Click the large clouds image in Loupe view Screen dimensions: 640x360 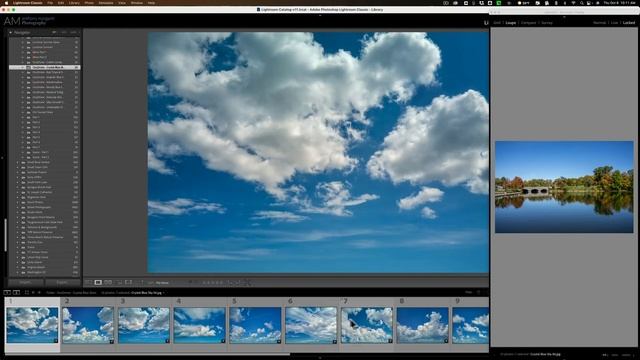coord(318,152)
